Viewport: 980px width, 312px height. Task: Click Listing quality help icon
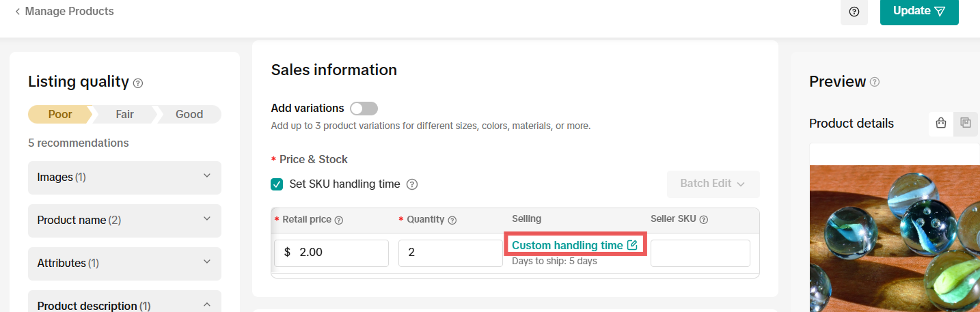pyautogui.click(x=138, y=83)
